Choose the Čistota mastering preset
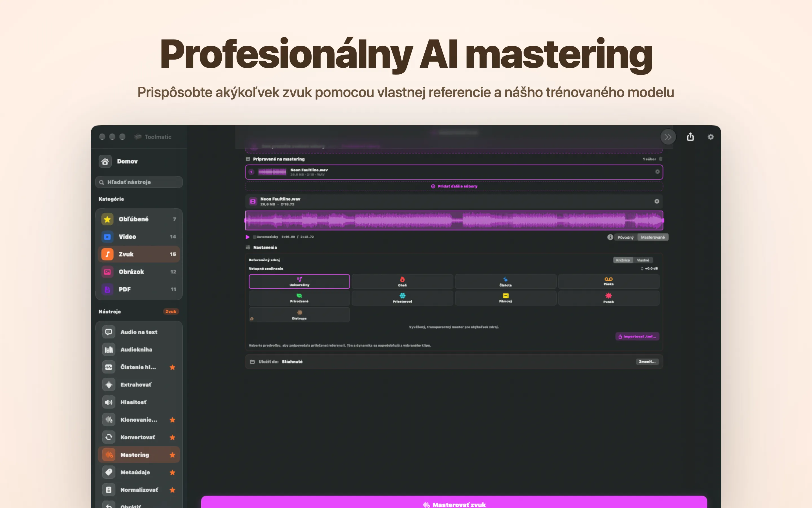 [505, 282]
